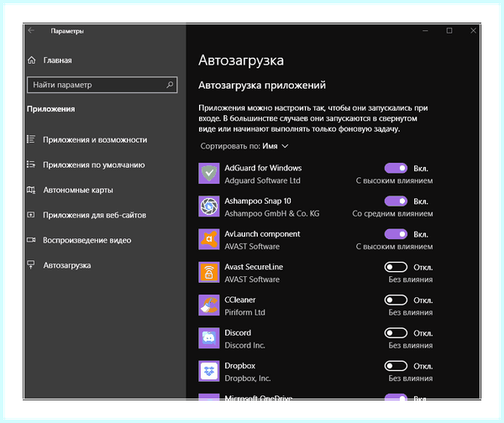Viewport: 504px width, 423px height.
Task: Click the map icon for Автономные карты
Action: pos(31,190)
